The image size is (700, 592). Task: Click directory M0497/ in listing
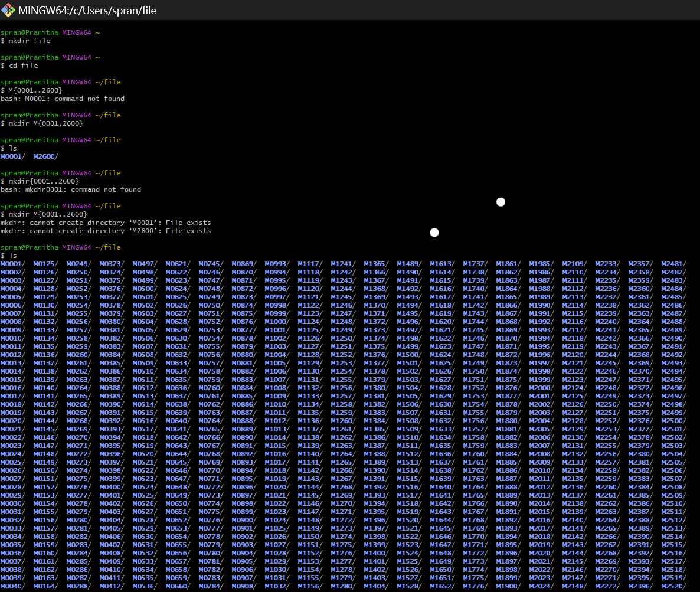pyautogui.click(x=145, y=264)
